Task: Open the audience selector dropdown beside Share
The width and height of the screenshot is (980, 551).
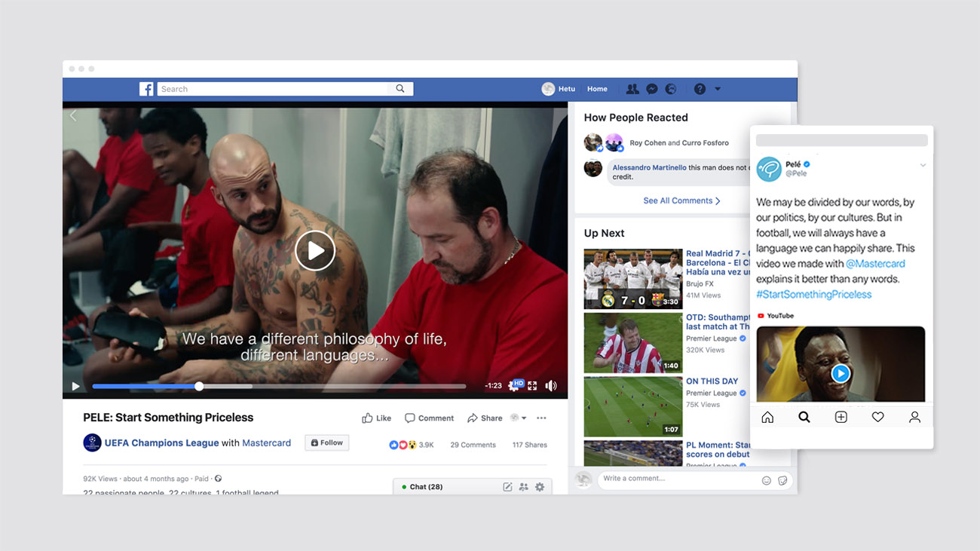Action: tap(518, 418)
